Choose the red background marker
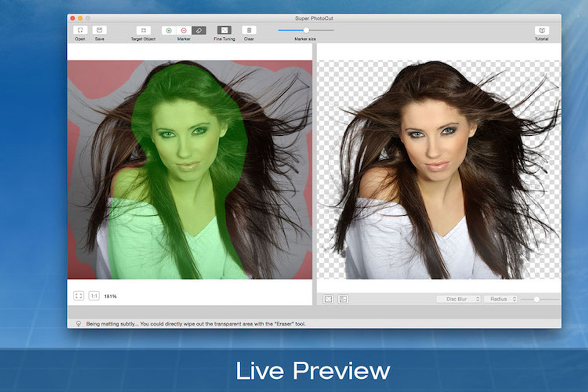The image size is (588, 392). [184, 30]
